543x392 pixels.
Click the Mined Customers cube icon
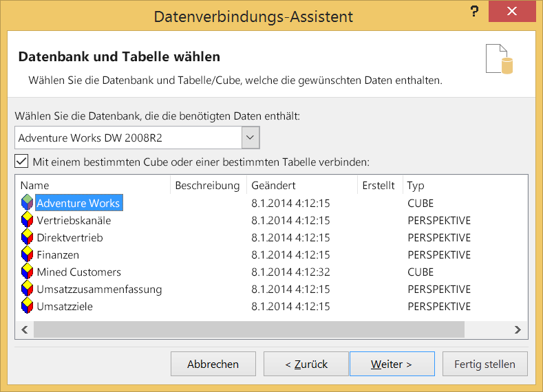tap(27, 272)
